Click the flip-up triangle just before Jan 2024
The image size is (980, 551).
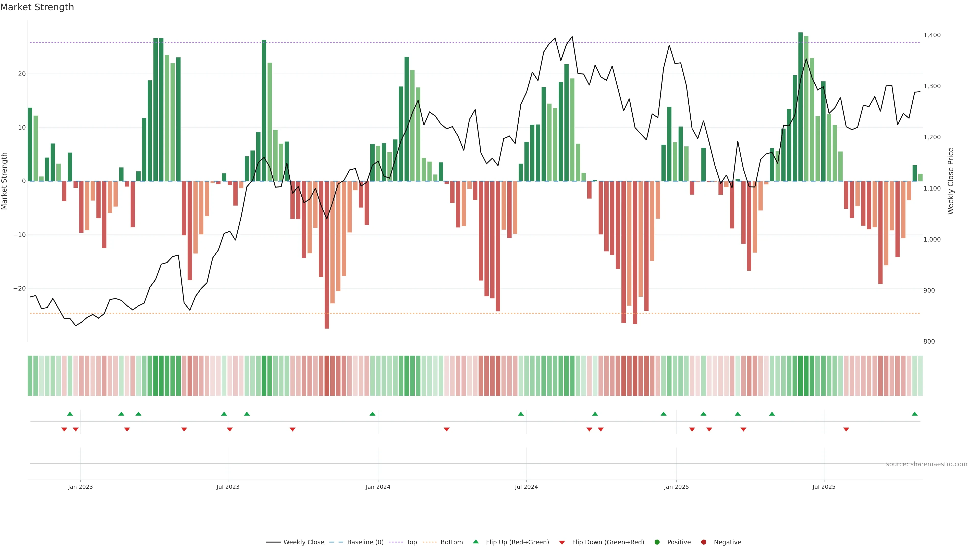[x=372, y=414]
